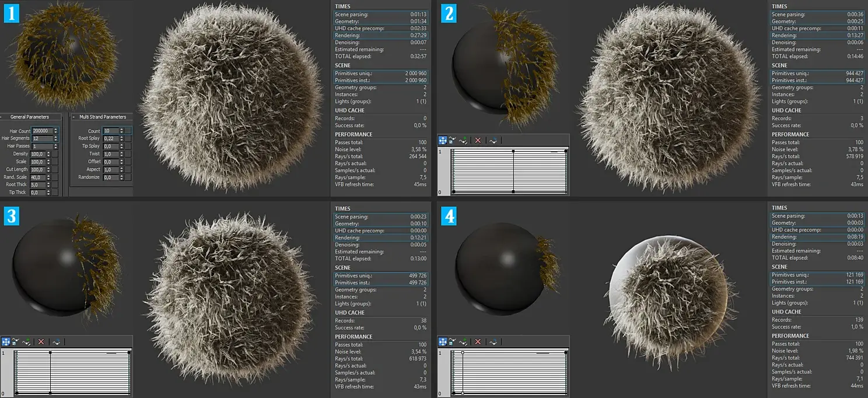Click Reset curve icon in panel 2 curve toolbar
The width and height of the screenshot is (868, 398).
pyautogui.click(x=493, y=141)
